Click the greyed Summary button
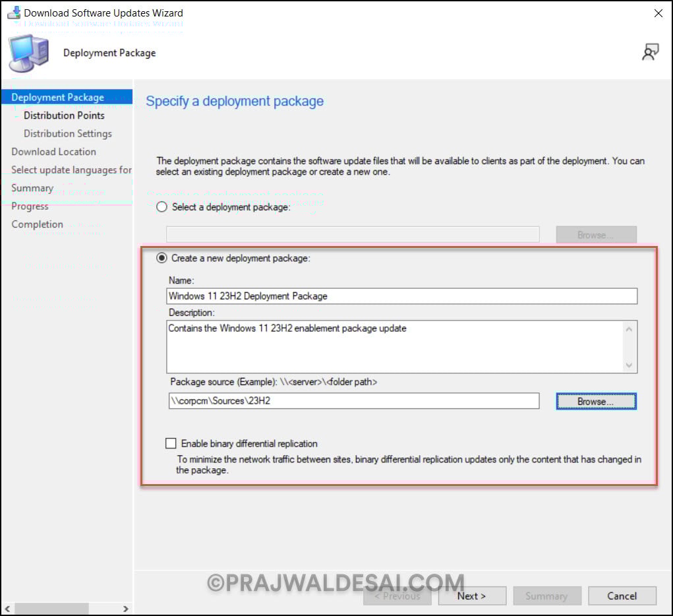The height and width of the screenshot is (616, 673). [547, 596]
